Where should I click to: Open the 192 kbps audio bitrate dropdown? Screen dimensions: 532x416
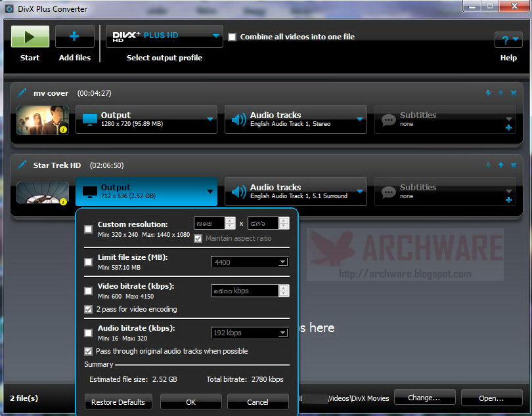(x=250, y=333)
